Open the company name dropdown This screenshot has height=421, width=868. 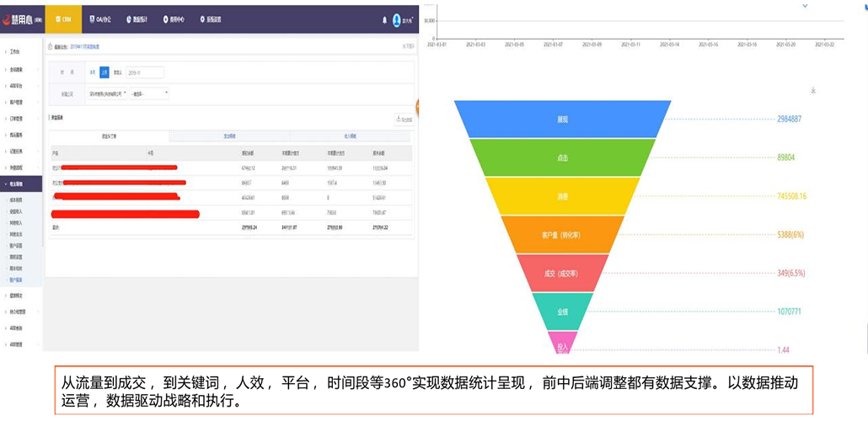click(x=107, y=93)
